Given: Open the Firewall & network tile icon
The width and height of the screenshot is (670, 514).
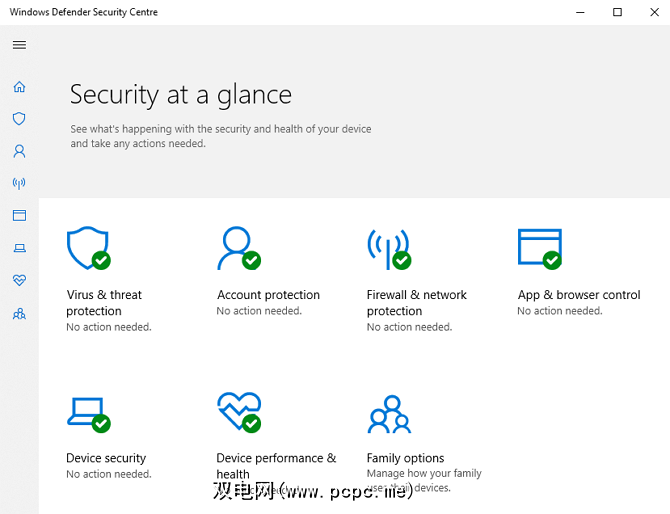Looking at the screenshot, I should tap(388, 248).
